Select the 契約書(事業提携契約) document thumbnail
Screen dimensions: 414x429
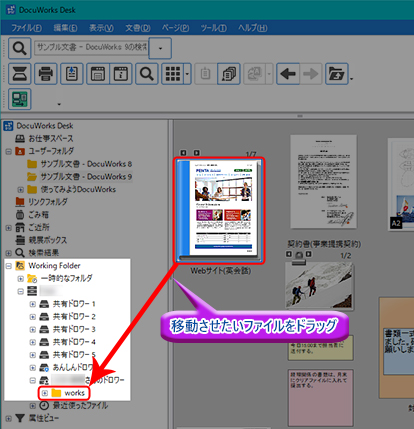(x=323, y=182)
